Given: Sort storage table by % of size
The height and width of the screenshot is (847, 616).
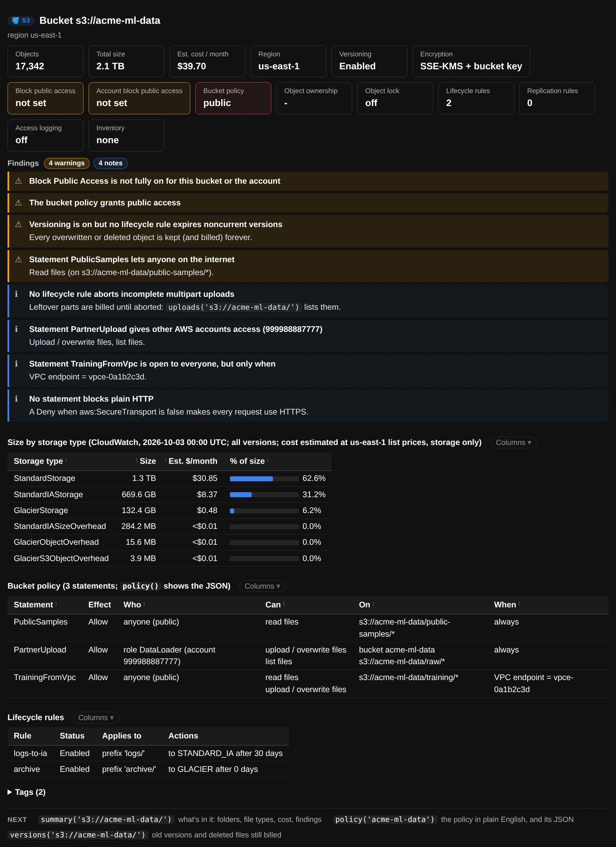Looking at the screenshot, I should pos(249,461).
